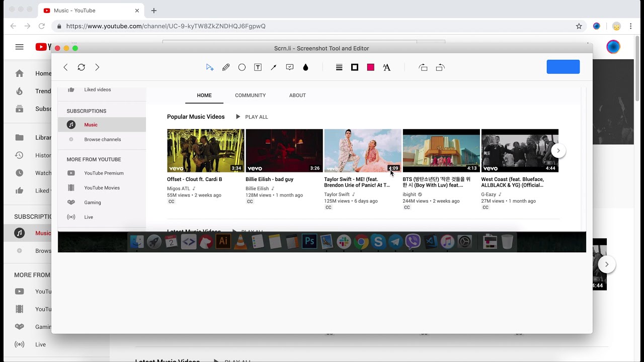Screen dimensions: 644x362
Task: Click Chrome's forward navigation arrow
Action: (27, 26)
